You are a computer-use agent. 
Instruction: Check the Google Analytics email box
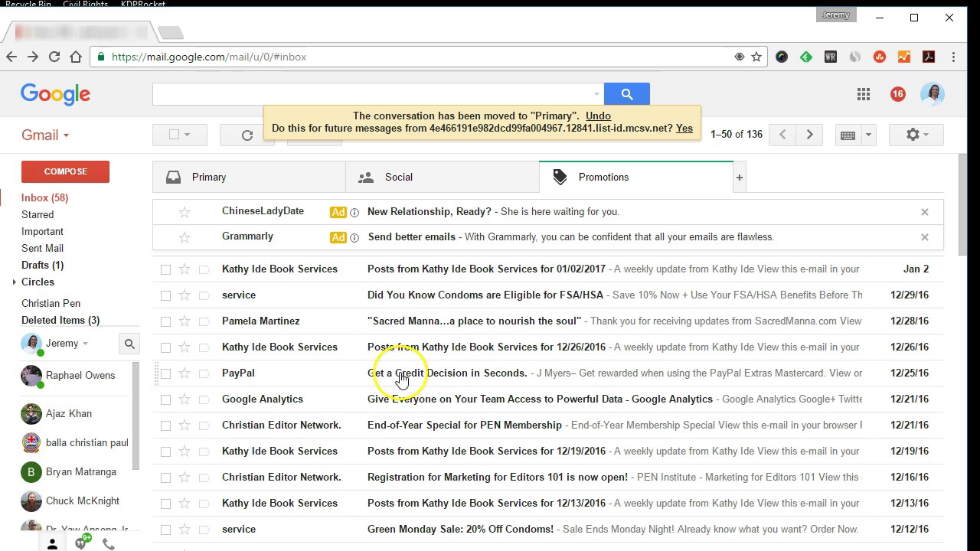point(165,399)
